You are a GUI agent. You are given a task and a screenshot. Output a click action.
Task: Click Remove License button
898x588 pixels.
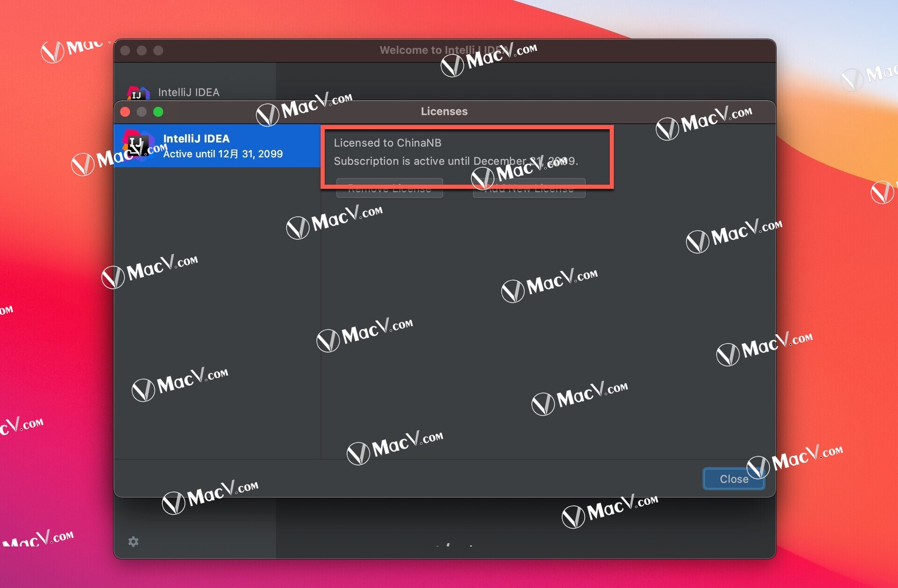[387, 189]
